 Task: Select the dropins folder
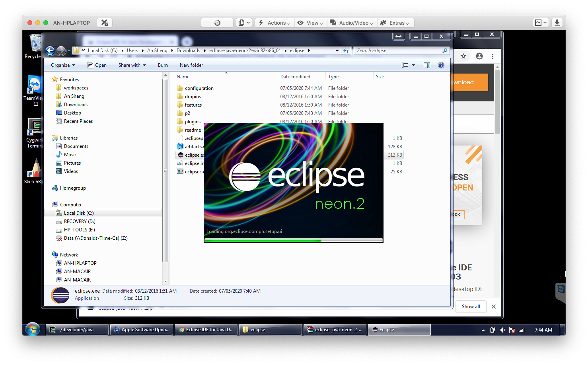[x=193, y=97]
